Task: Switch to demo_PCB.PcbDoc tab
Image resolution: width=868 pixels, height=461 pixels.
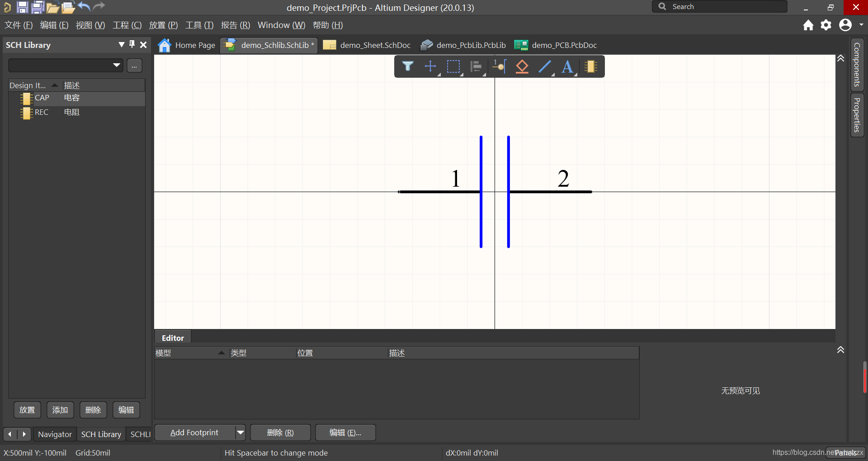Action: pos(556,45)
